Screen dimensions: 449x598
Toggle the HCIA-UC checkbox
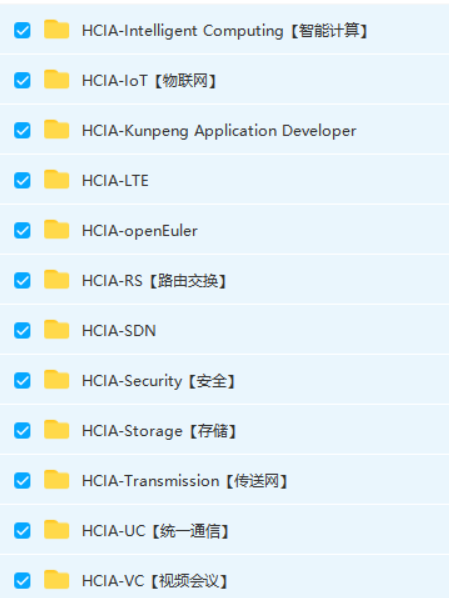click(22, 530)
